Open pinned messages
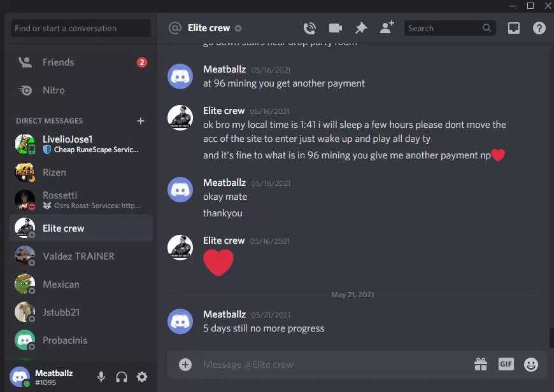554x392 pixels. pos(360,28)
